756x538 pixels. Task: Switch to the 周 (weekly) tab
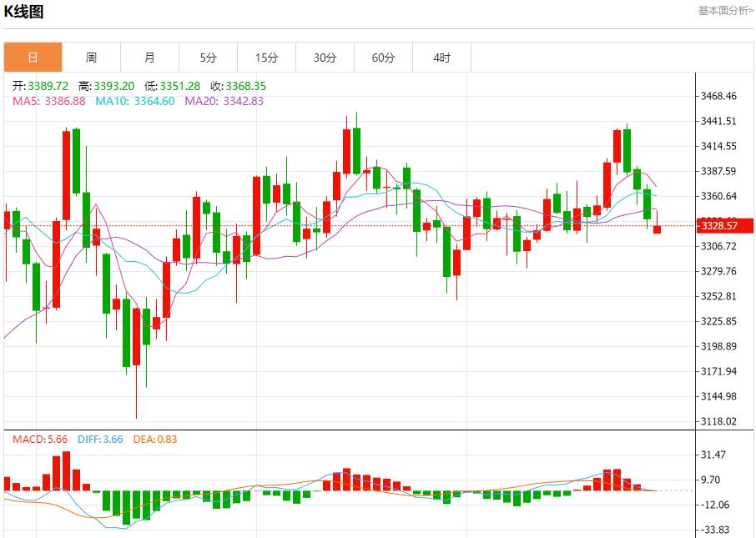[x=91, y=58]
